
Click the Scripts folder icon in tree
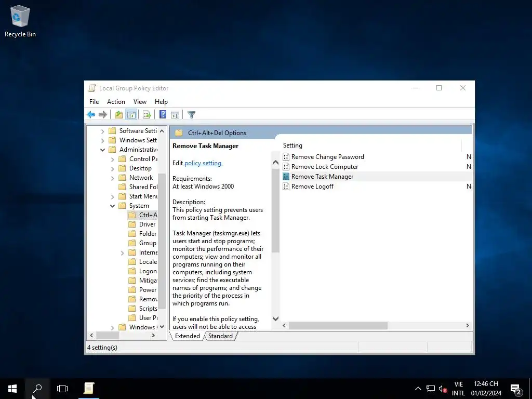click(x=132, y=309)
